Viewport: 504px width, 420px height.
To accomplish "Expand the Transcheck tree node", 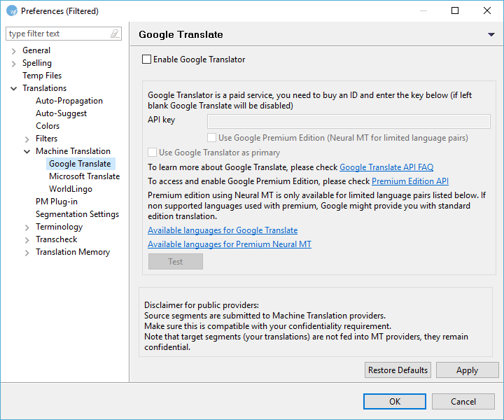I will (27, 239).
